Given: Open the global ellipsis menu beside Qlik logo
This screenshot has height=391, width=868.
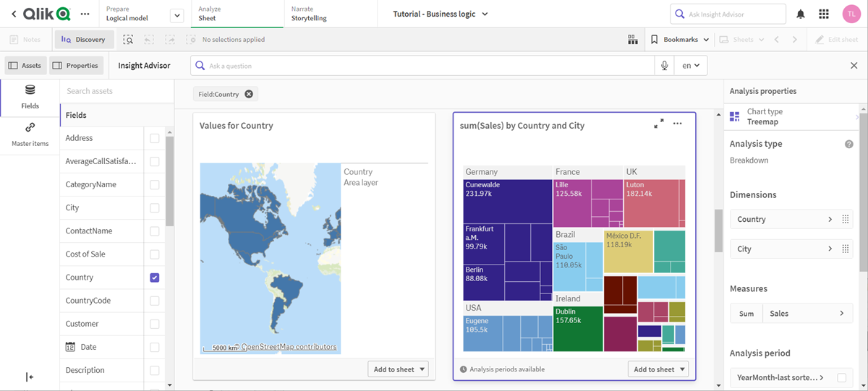Looking at the screenshot, I should (85, 14).
